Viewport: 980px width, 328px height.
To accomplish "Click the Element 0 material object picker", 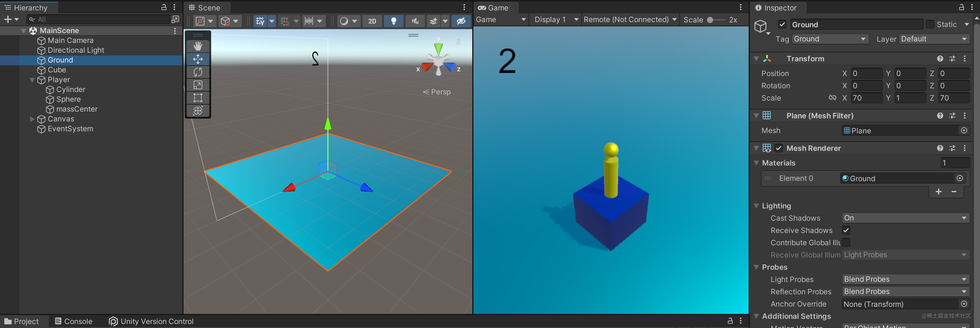I will (960, 178).
